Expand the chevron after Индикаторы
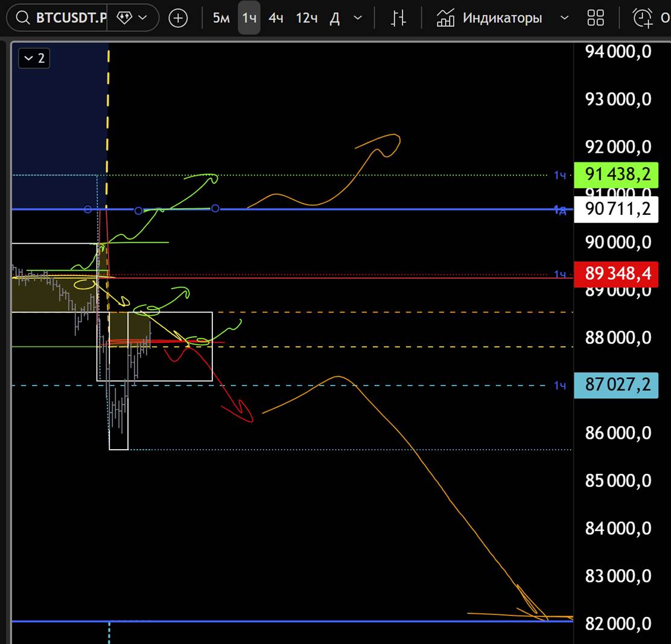Screen dimensions: 671x644 564,18
